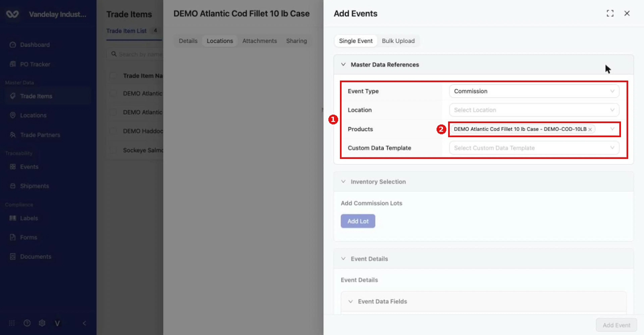Collapse the sidebar with the arrow icon

(x=84, y=323)
